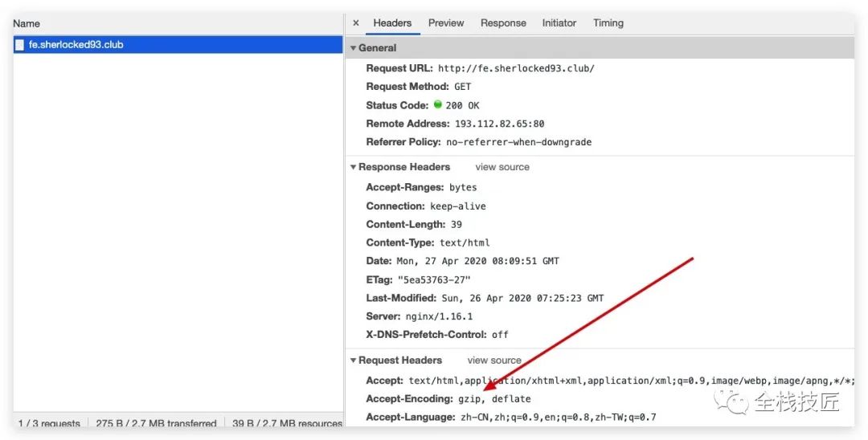Click the ETag "5ea53763-27" value
The image size is (868, 440).
[x=434, y=279]
